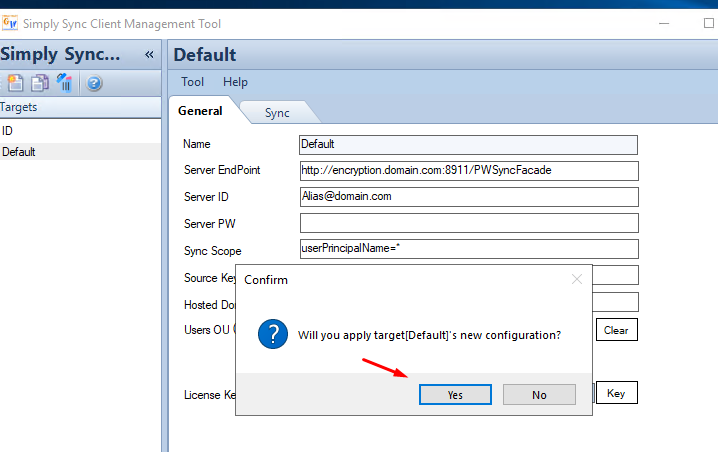Click the question mark icon in Confirm dialog
The height and width of the screenshot is (452, 718).
[x=273, y=334]
